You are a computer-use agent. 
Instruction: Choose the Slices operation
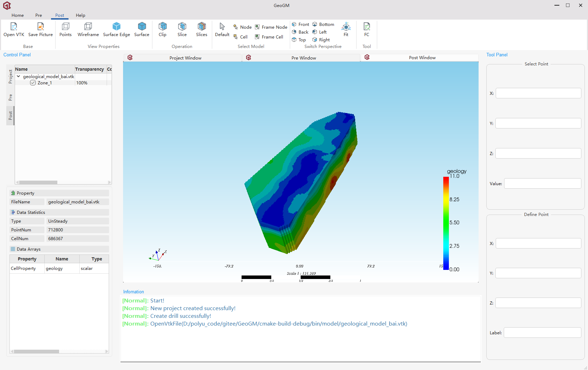(201, 29)
